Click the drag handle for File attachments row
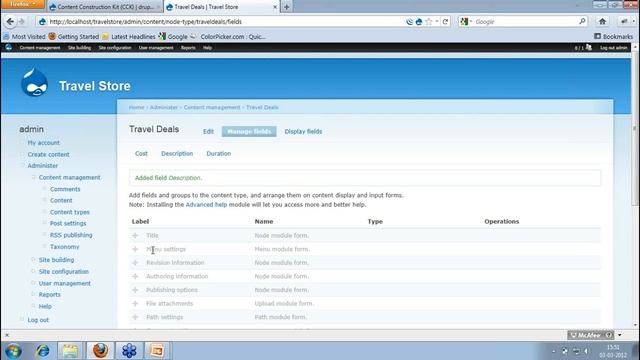 [135, 304]
